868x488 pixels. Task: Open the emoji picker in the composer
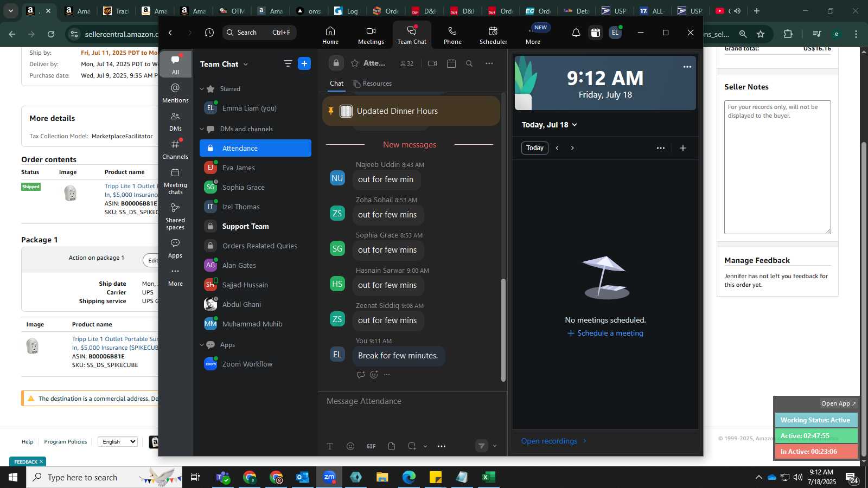point(350,446)
